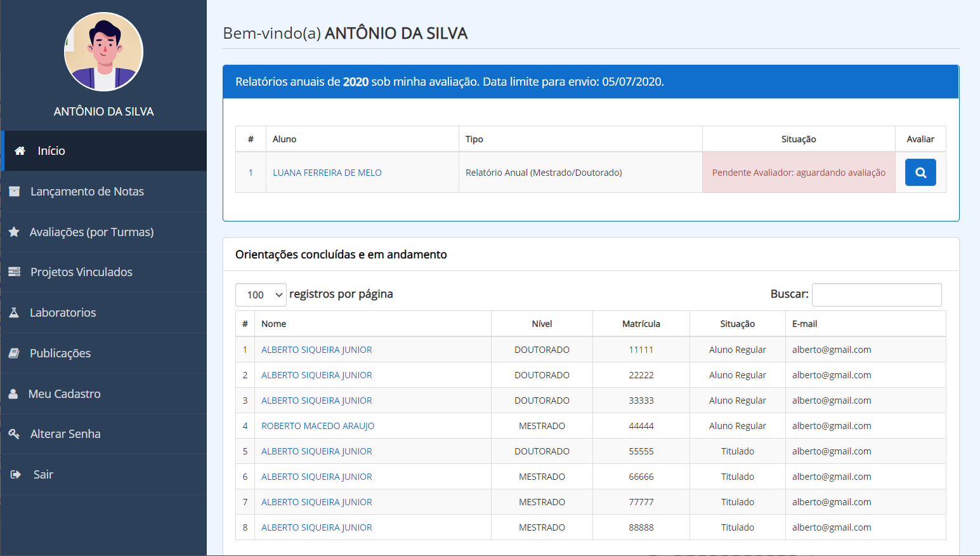Open the records-per-page dropdown showing 100

[x=261, y=295]
